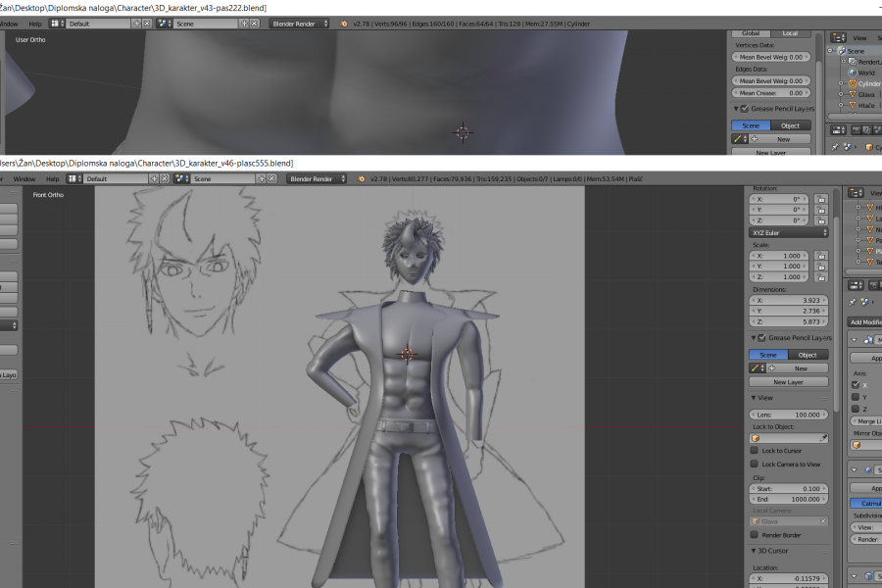Add a new screen layout in the top window

coord(136,24)
